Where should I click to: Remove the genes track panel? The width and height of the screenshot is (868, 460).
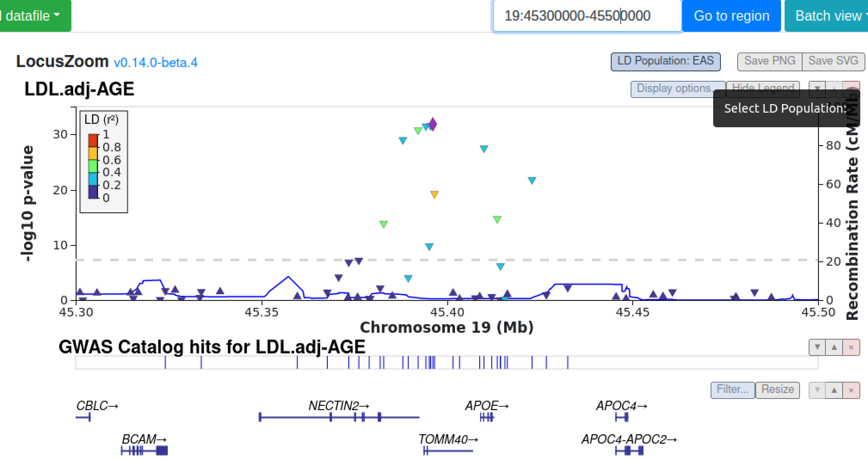point(850,390)
